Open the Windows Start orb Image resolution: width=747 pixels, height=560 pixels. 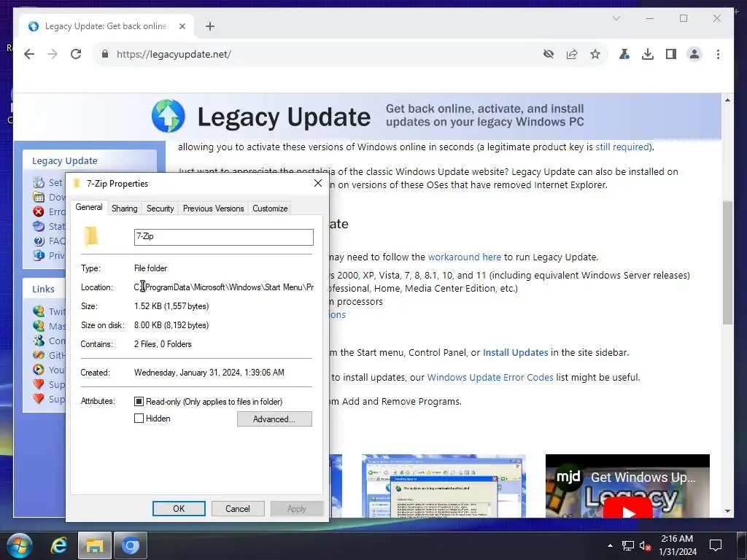pos(20,545)
